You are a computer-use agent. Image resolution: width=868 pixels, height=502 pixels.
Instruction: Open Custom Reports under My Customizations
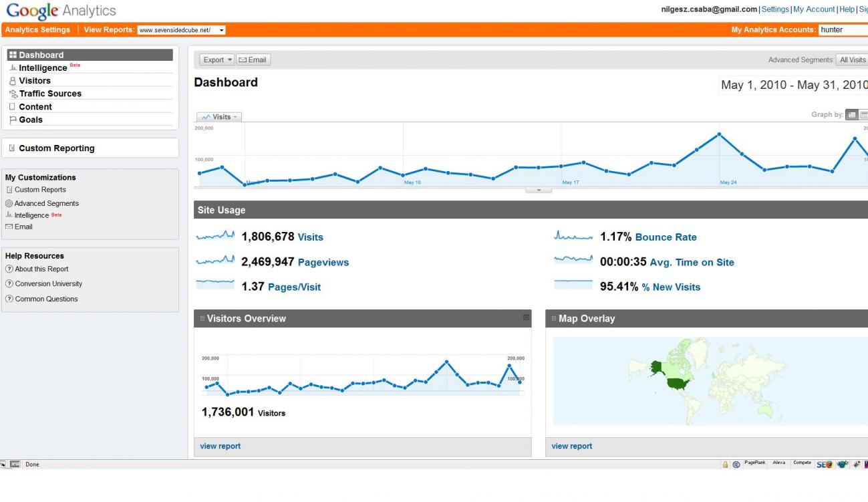40,190
